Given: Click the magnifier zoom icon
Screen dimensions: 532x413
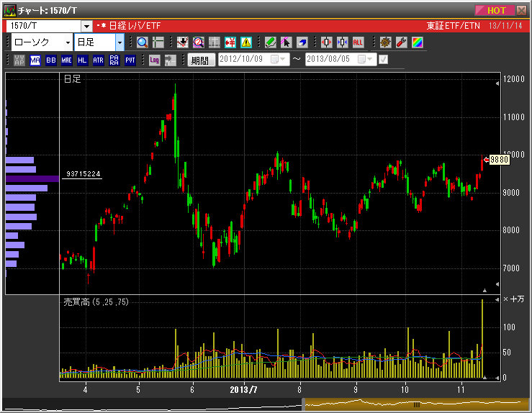Looking at the screenshot, I should pos(142,42).
